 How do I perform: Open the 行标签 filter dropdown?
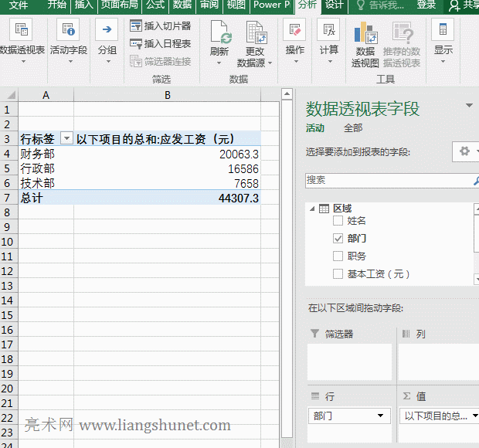(x=66, y=139)
